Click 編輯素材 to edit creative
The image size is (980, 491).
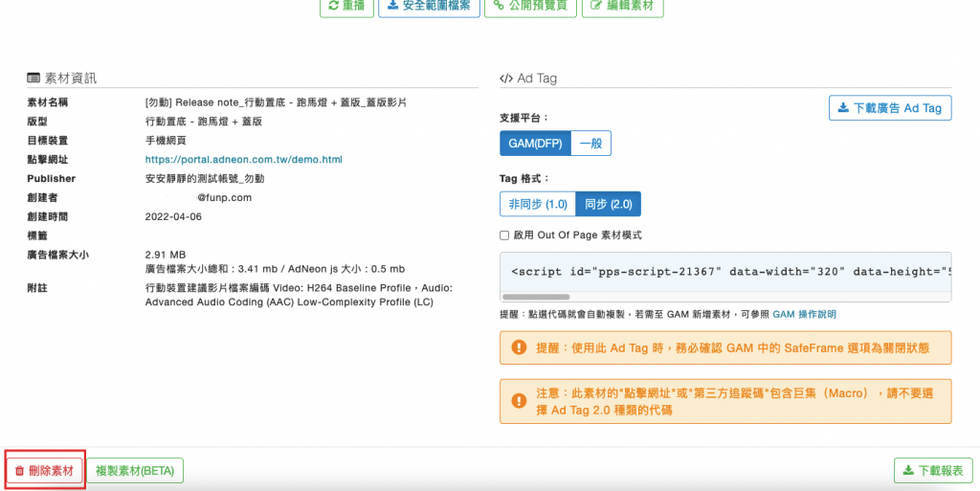click(x=622, y=7)
